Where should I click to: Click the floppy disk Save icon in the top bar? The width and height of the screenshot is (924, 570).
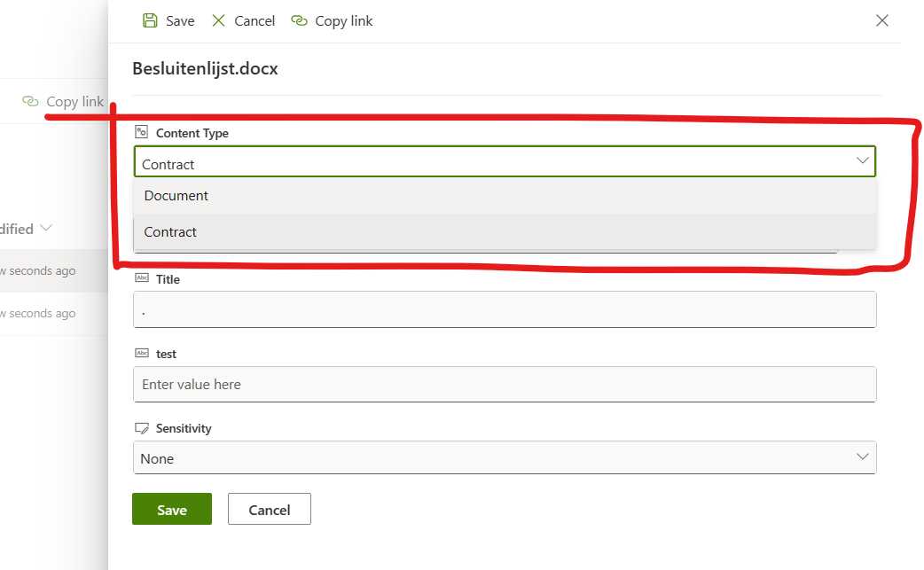pos(150,20)
